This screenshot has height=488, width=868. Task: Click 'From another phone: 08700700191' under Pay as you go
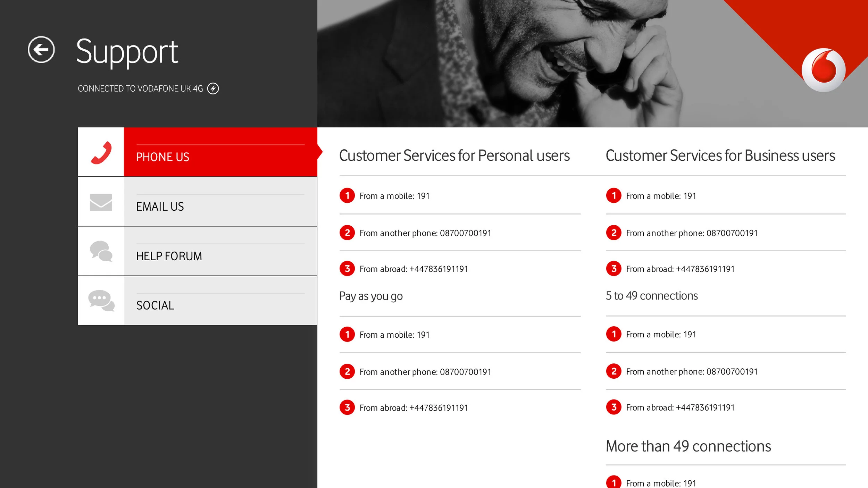[425, 372]
